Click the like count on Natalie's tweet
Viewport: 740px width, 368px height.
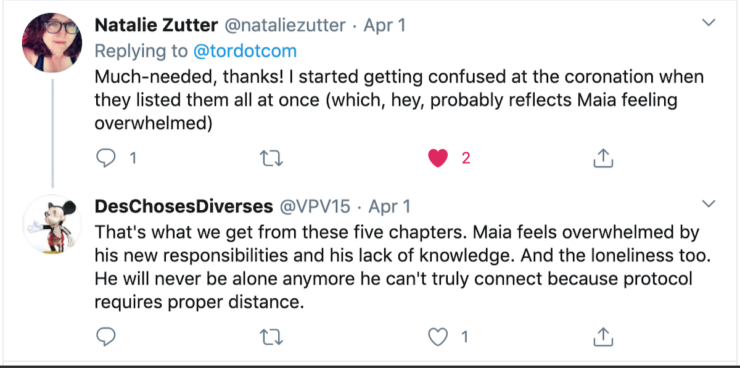coord(466,159)
